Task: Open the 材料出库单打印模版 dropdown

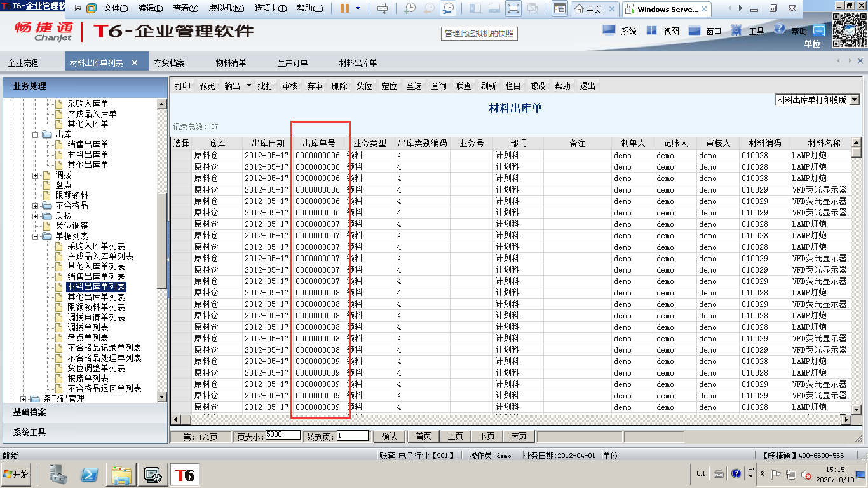Action: 854,100
